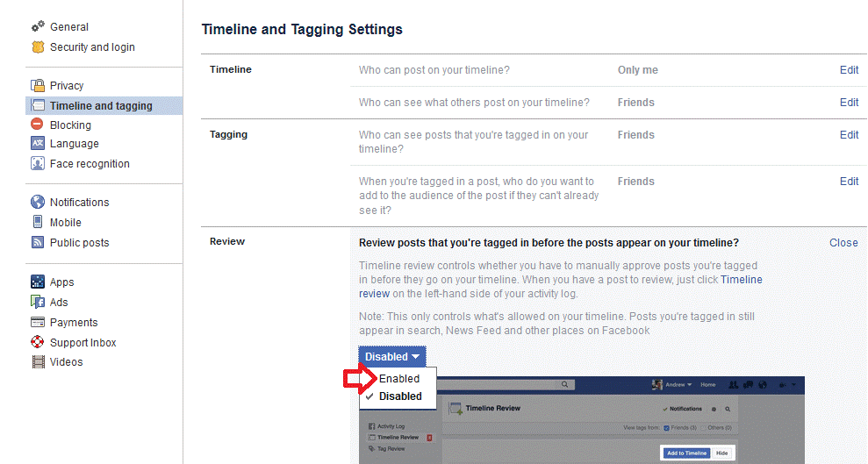Click 'Who can post on your timeline?' text

coord(434,69)
